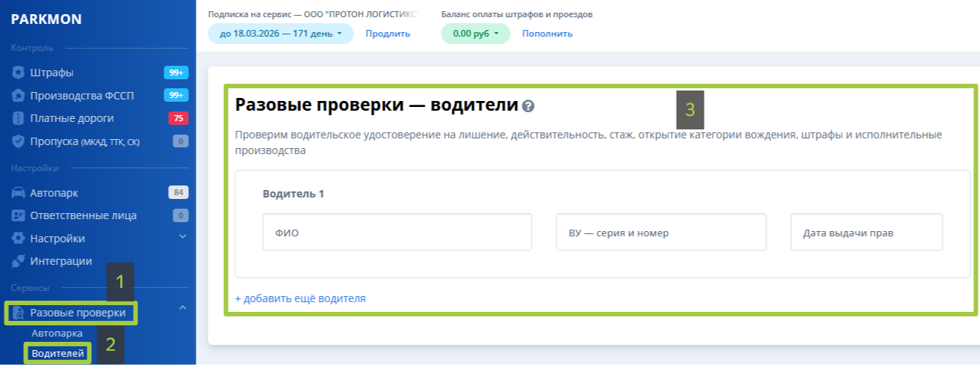
Task: Collapse the Разовые проверки section chevron
Action: 182,307
